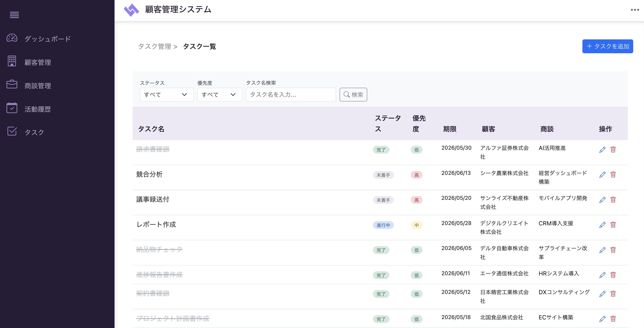Edit the 進捗報告書作成 task
The image size is (644, 328).
[602, 275]
